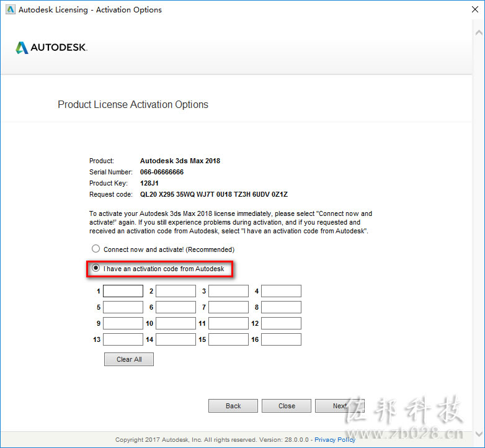Click the serial number 066-06666666
The image size is (485, 448).
[162, 172]
